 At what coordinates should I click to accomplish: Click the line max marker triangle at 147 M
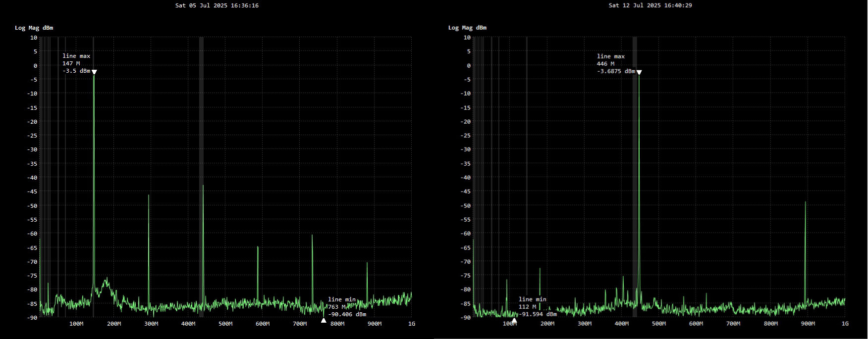point(94,72)
